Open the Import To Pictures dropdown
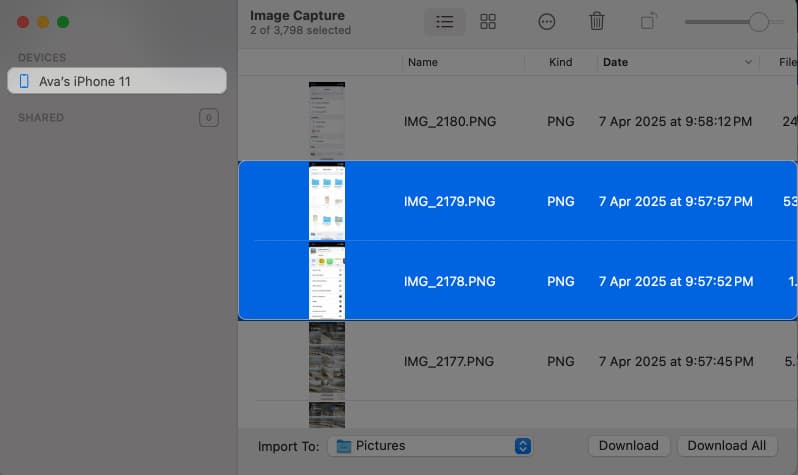798x475 pixels. [431, 446]
